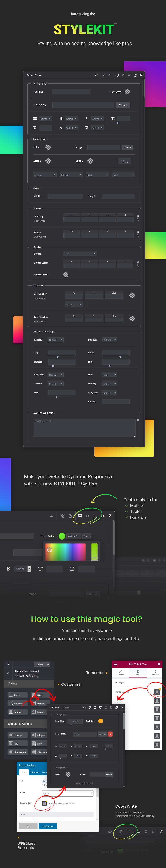
Task: Click the gear icon next to Publish
Action: click(x=48, y=664)
